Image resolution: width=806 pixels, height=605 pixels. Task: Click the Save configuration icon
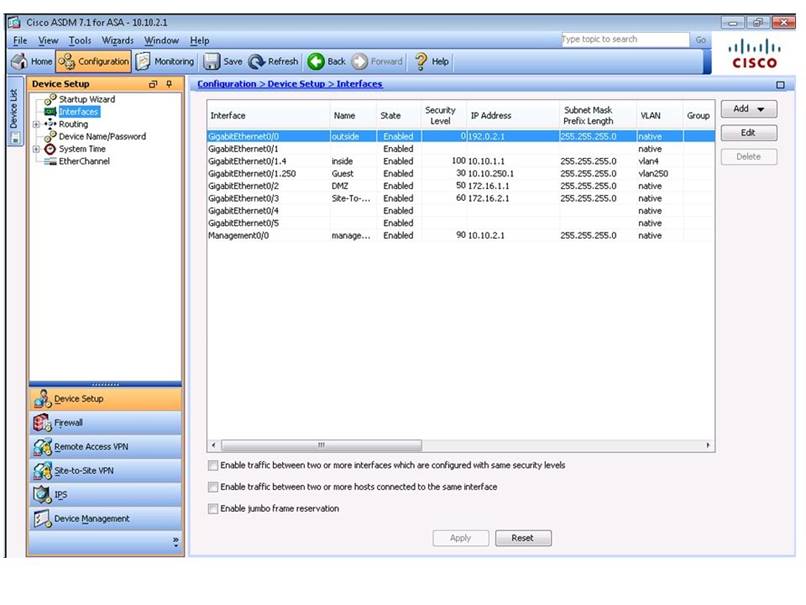tap(222, 60)
